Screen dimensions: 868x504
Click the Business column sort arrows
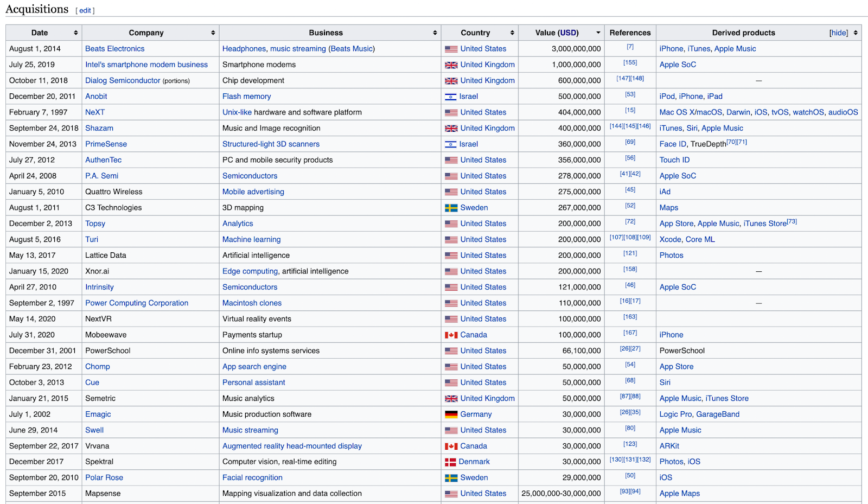click(x=435, y=33)
